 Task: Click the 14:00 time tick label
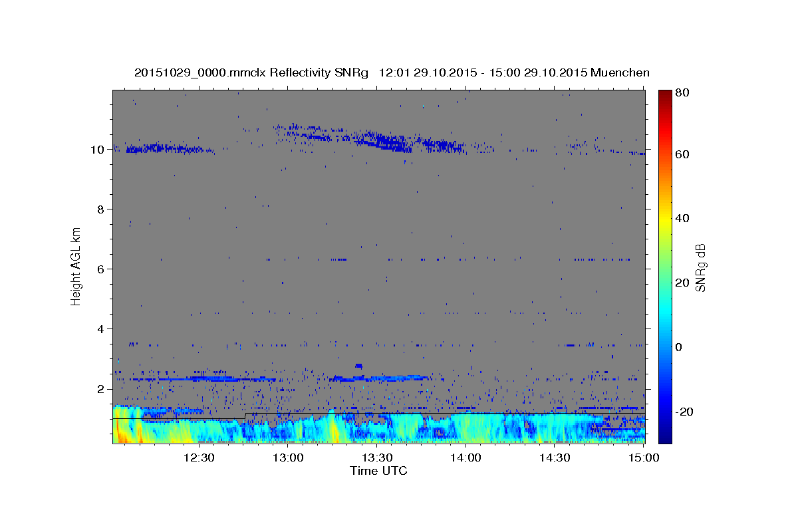(465, 458)
